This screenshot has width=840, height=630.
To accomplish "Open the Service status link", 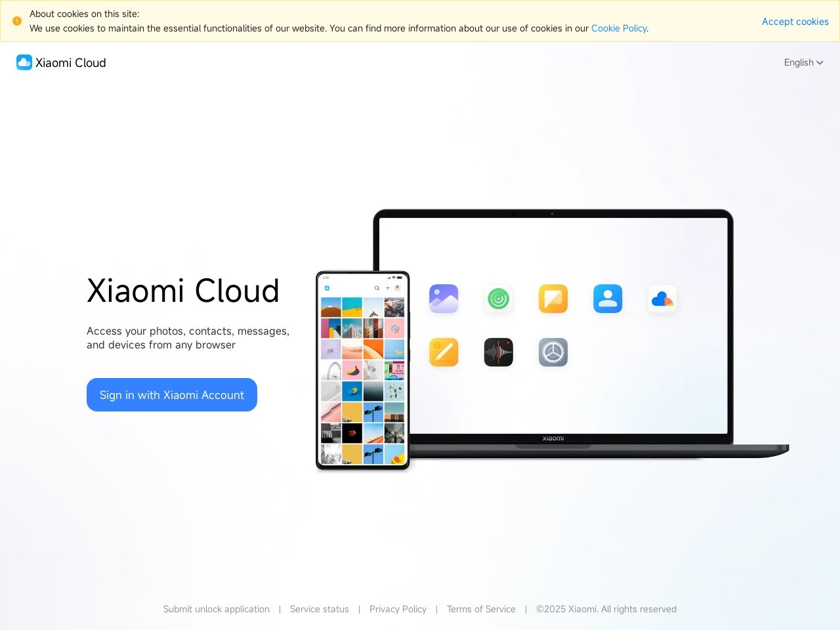I will [320, 609].
